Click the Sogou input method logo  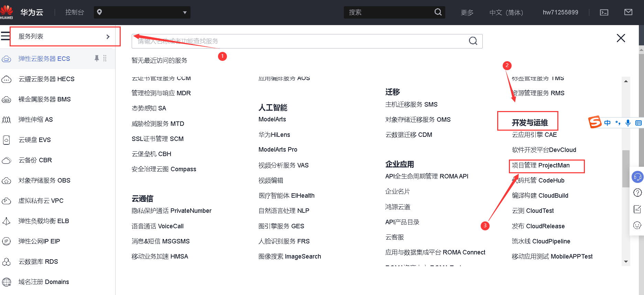tap(595, 122)
